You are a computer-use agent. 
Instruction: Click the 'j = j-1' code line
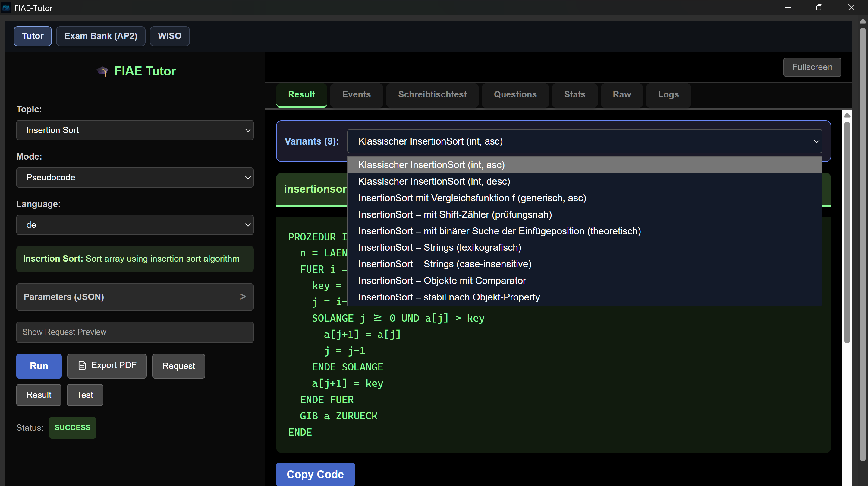click(344, 351)
